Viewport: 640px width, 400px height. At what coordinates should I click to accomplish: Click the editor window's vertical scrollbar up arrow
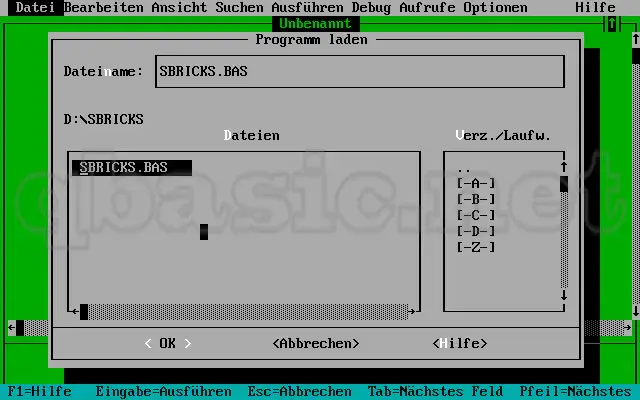coord(636,39)
